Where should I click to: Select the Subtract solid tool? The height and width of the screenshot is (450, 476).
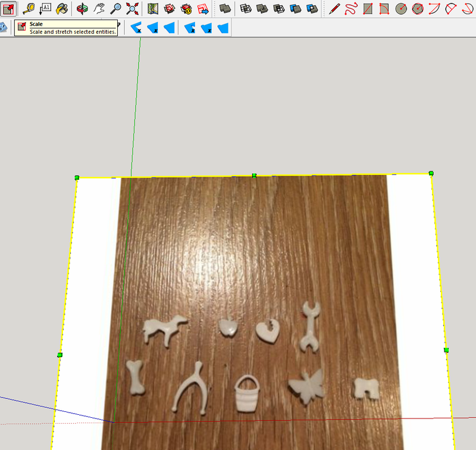[x=279, y=9]
